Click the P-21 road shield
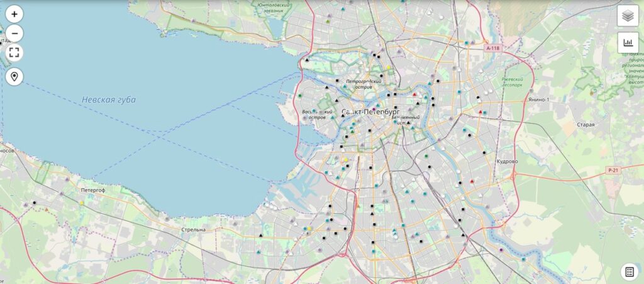 613,170
